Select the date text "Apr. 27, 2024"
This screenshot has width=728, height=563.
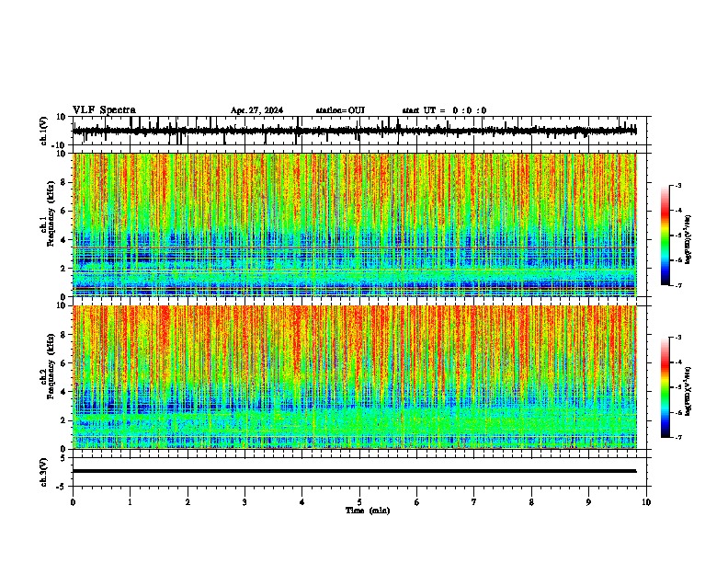tap(256, 110)
